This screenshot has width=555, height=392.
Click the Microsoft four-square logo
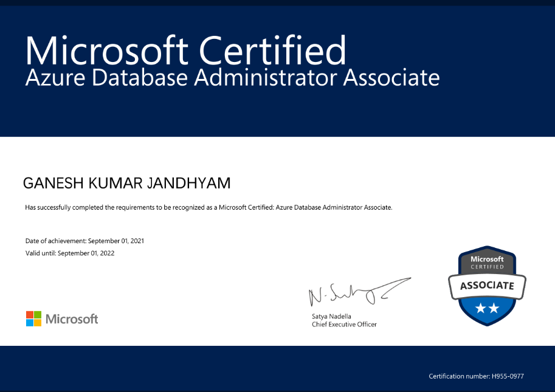(33, 318)
